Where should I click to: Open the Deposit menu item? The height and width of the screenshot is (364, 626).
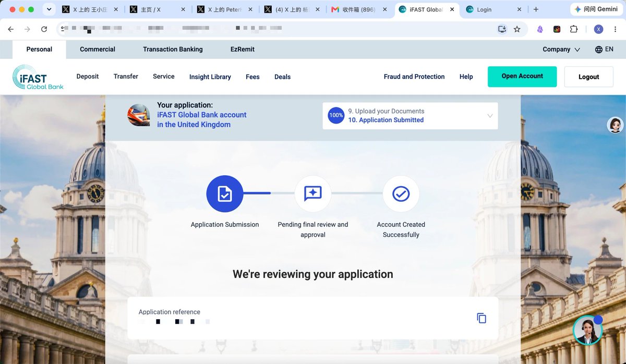coord(88,77)
